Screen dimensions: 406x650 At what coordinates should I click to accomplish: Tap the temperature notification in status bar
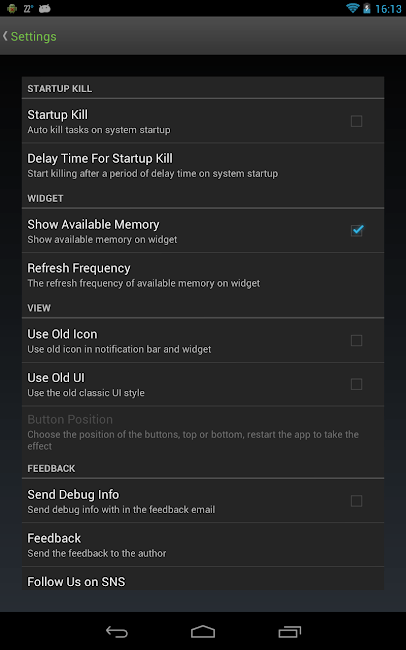[x=28, y=8]
